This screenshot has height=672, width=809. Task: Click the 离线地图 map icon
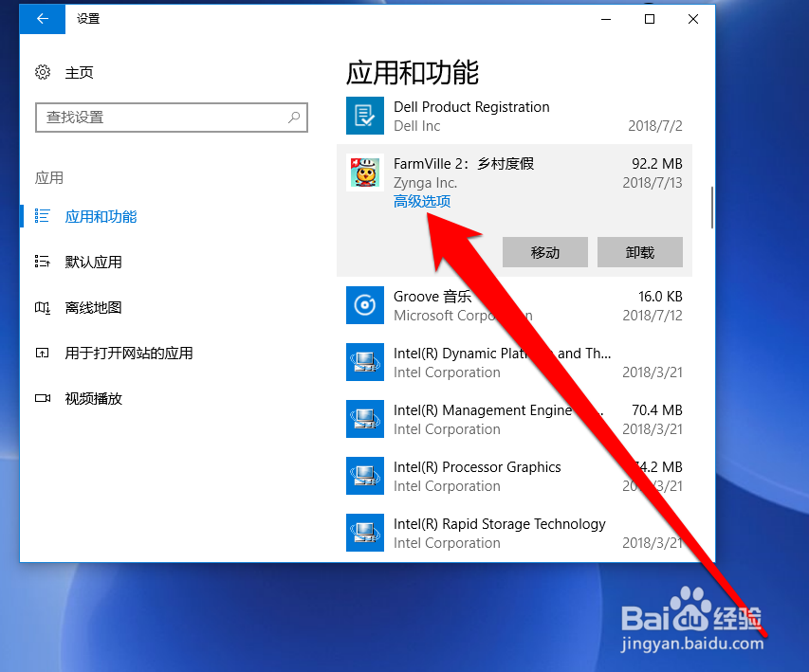point(43,307)
